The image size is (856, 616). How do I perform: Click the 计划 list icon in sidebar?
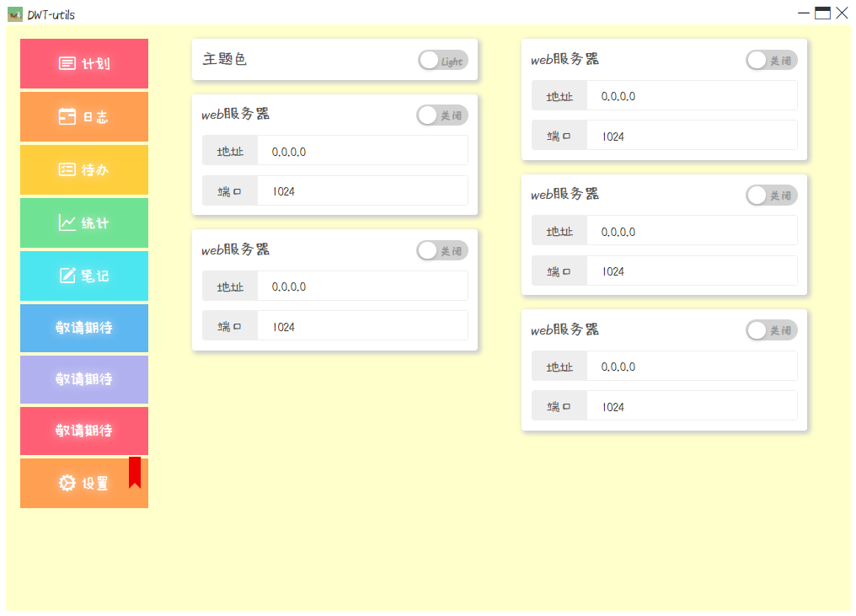pos(67,63)
